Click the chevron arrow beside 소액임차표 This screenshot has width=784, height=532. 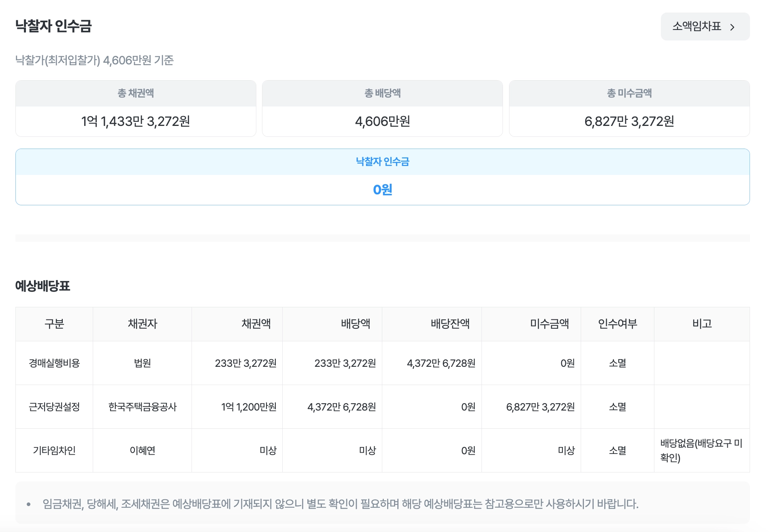point(732,27)
